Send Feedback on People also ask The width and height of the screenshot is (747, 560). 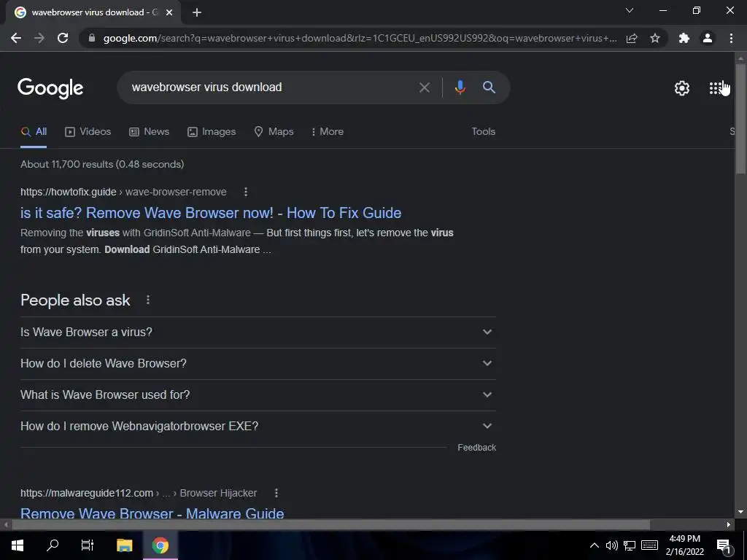[x=477, y=448]
